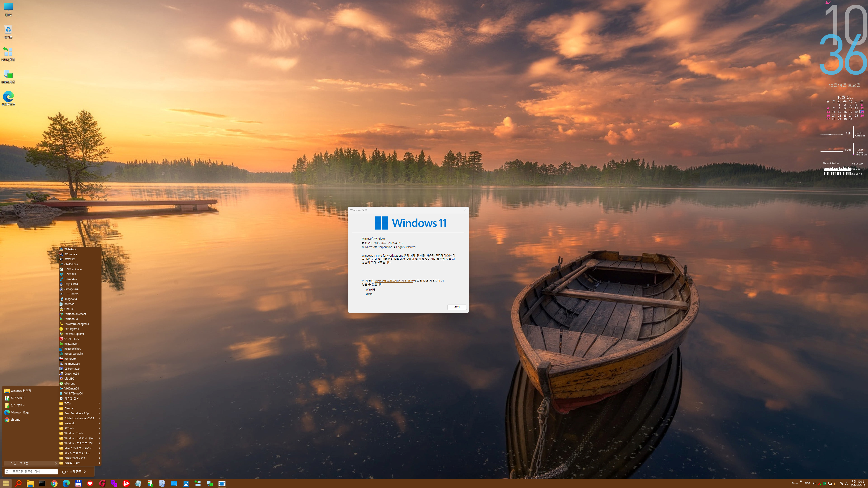Open the red magnifier search icon in taskbar
The width and height of the screenshot is (868, 488).
coord(18,483)
